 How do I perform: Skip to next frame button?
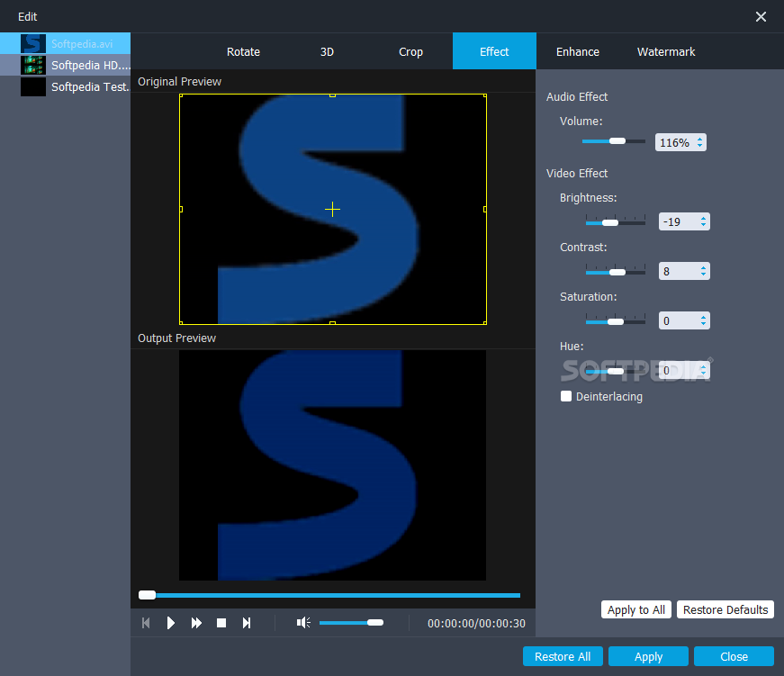click(x=247, y=623)
